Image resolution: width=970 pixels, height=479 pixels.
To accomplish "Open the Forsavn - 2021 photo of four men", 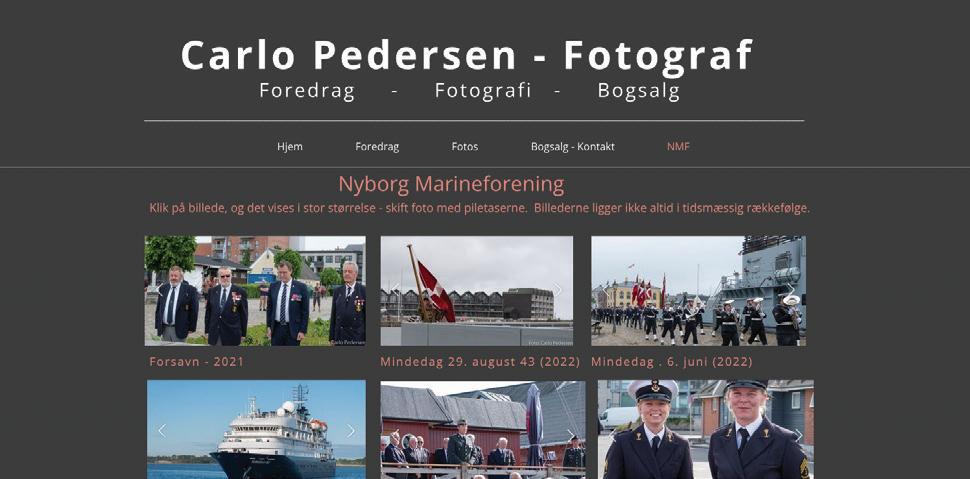I will tap(255, 291).
